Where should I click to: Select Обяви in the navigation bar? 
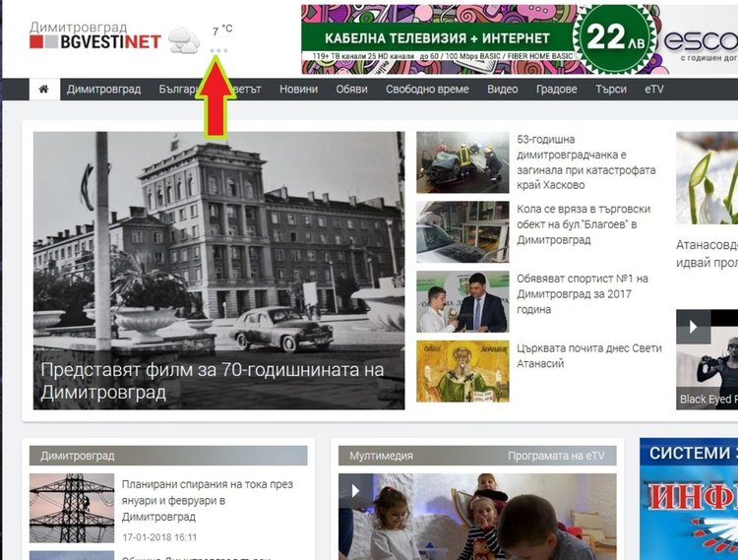coord(351,89)
